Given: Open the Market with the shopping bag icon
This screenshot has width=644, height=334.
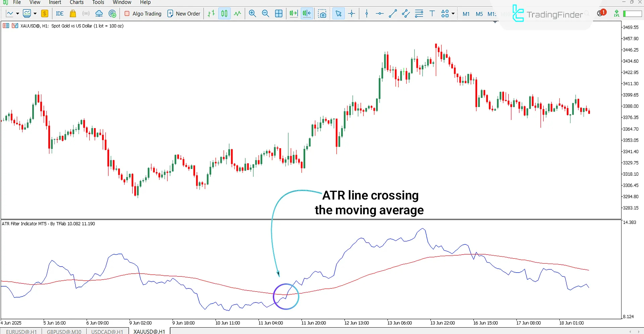Looking at the screenshot, I should coord(72,13).
